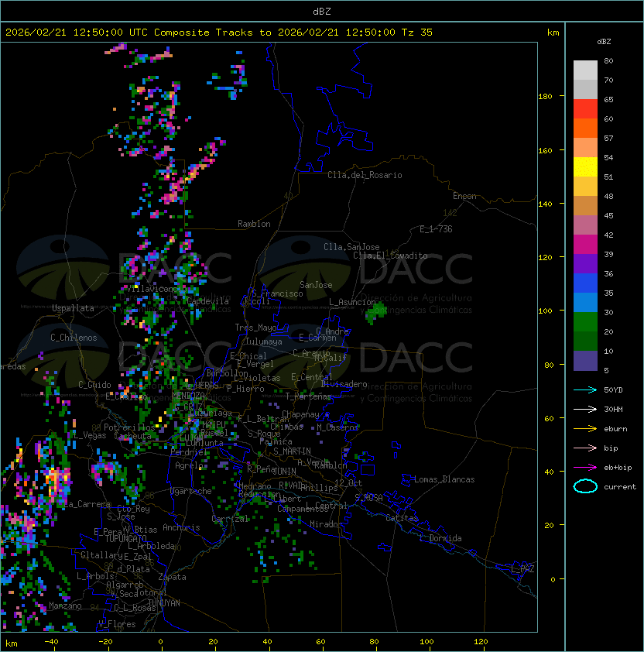Click the '65' value on dBZ scale

point(608,99)
